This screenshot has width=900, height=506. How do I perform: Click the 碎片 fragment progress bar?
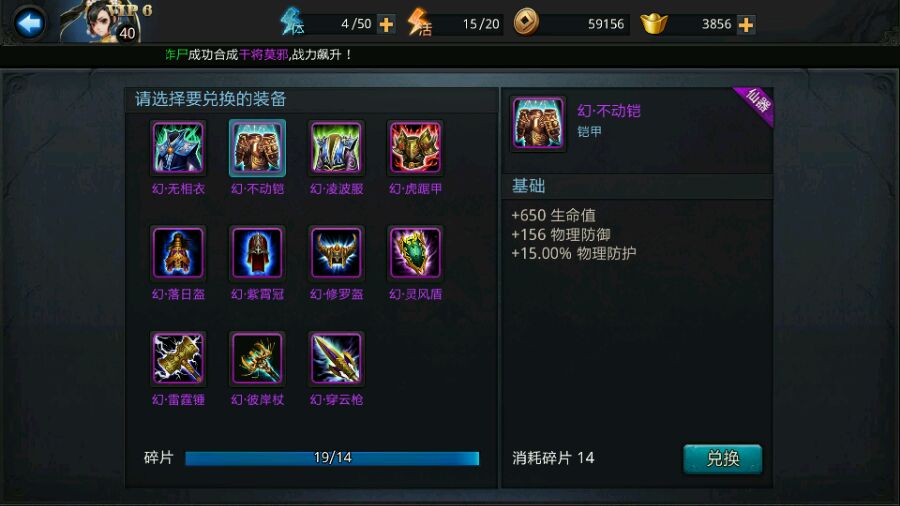pyautogui.click(x=332, y=458)
